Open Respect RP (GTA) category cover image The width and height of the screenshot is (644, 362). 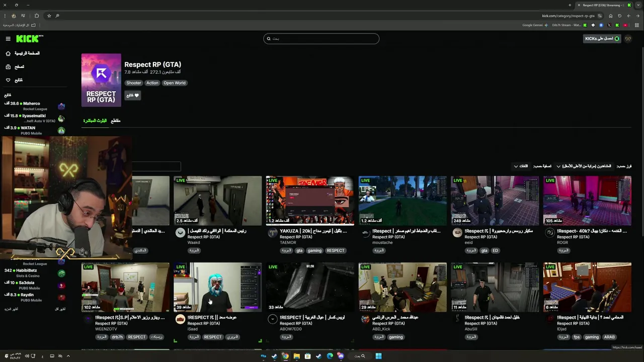tap(101, 80)
